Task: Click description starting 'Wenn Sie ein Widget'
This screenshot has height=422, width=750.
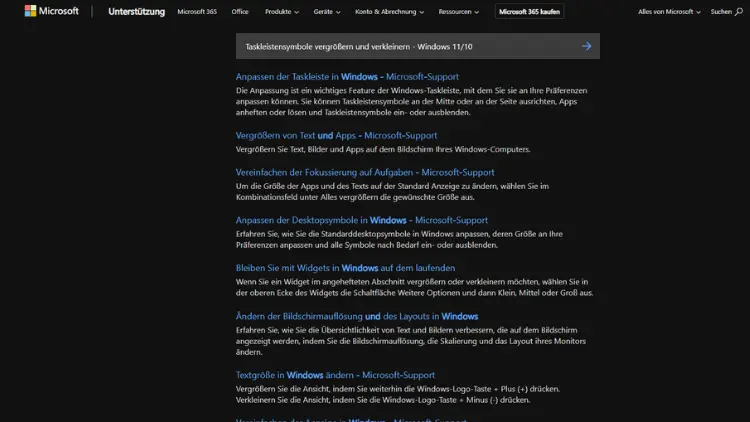Action: tap(414, 287)
